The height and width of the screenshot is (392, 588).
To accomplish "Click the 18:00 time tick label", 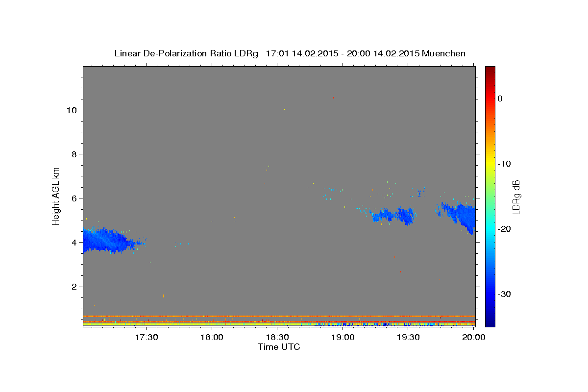I will coord(212,337).
